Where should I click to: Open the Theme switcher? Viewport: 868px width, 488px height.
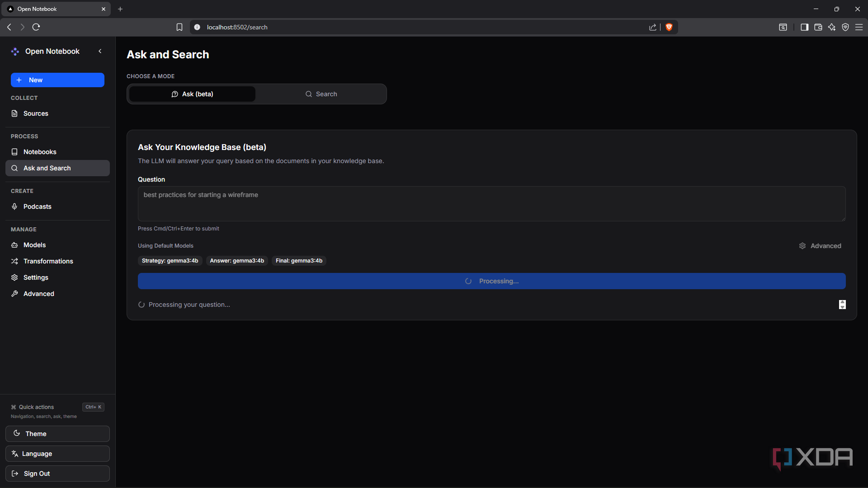point(57,434)
